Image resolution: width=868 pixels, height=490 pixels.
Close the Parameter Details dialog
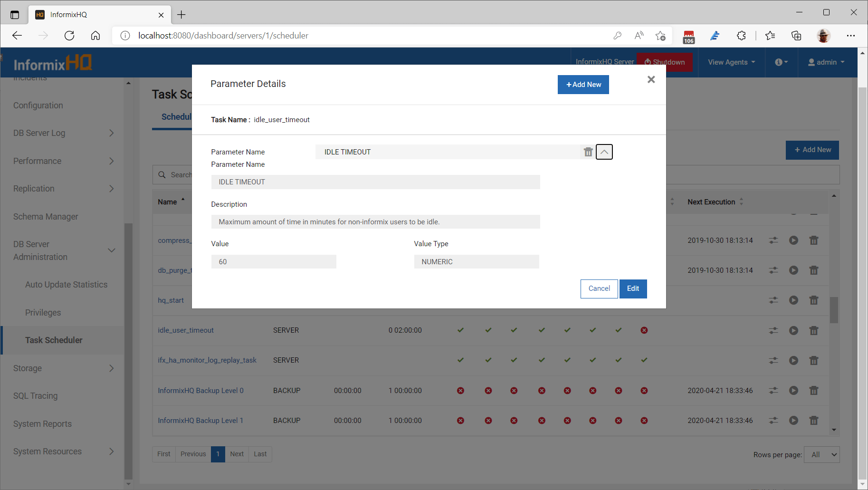[651, 79]
